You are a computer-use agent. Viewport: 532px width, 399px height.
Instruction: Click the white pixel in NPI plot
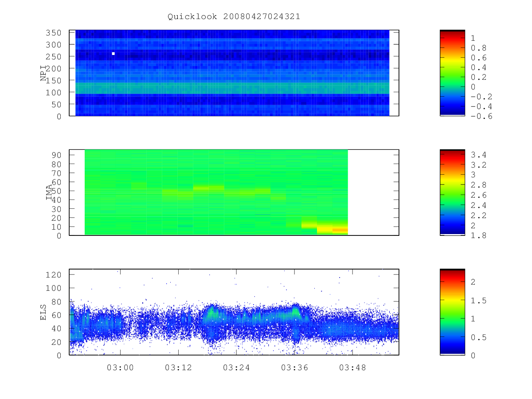coord(113,54)
